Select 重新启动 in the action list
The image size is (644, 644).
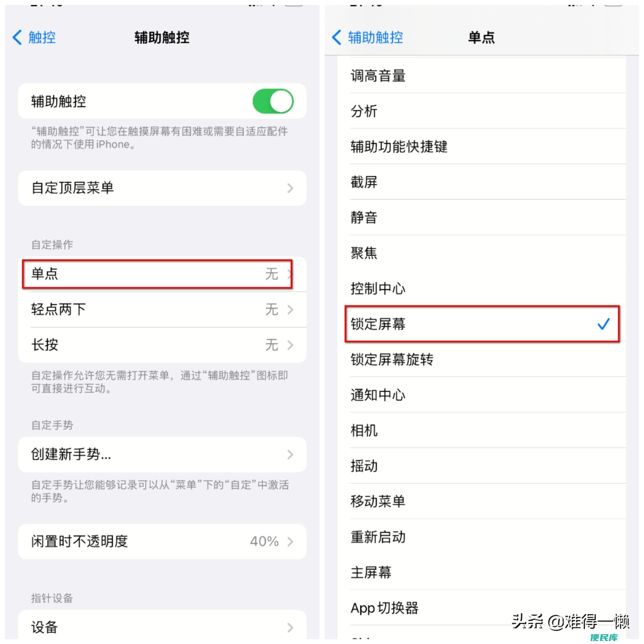click(x=488, y=537)
